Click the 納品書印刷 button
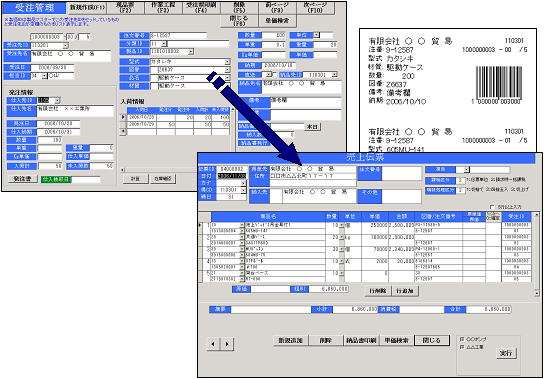544x379 pixels. 361,340
